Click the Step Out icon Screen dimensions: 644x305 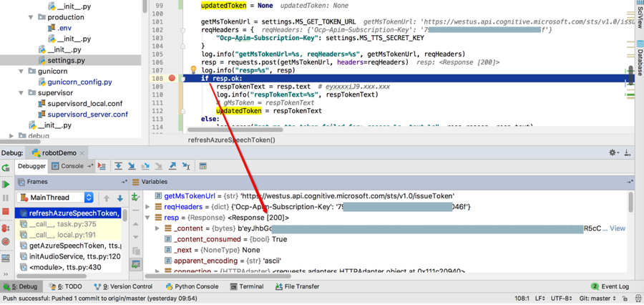tap(172, 166)
